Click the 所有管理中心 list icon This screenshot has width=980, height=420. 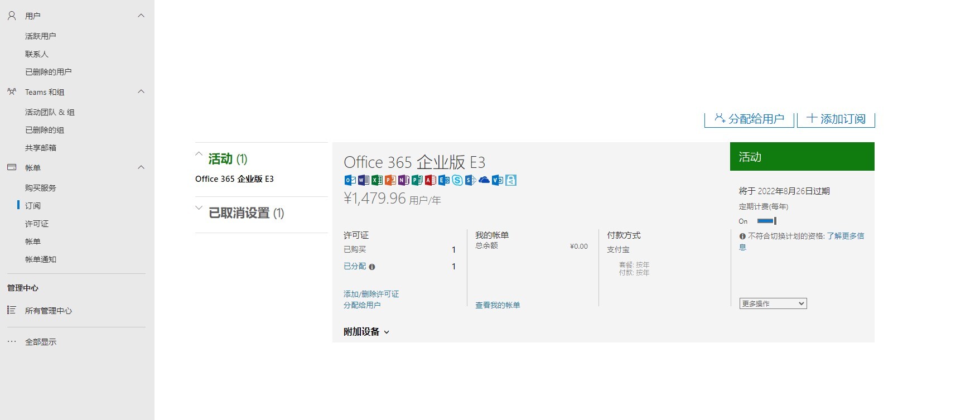click(x=12, y=310)
